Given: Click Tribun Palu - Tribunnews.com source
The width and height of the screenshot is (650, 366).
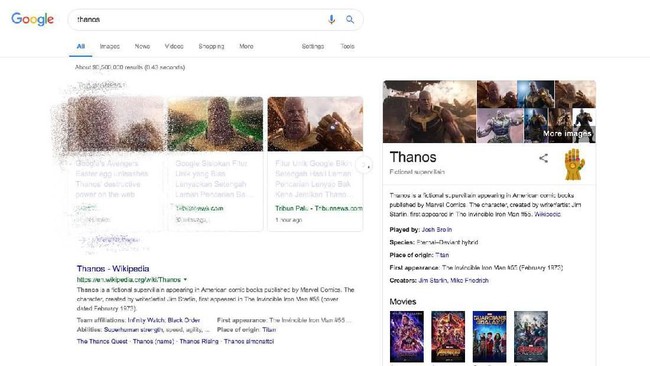Looking at the screenshot, I should click(x=318, y=208).
